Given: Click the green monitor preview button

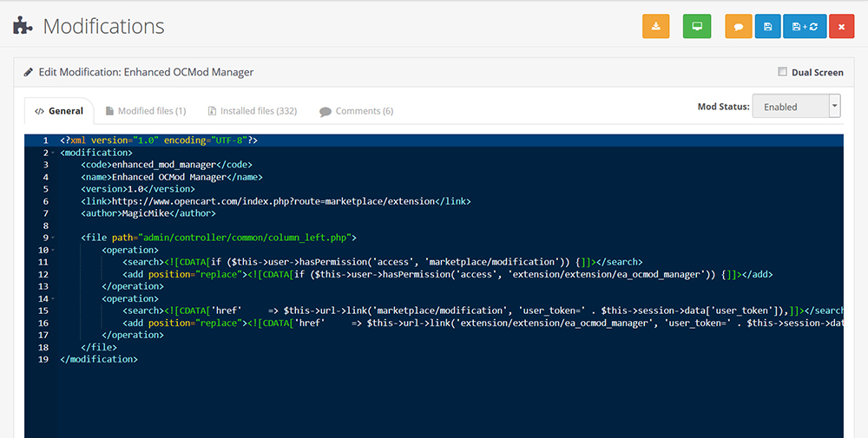Looking at the screenshot, I should [x=697, y=27].
